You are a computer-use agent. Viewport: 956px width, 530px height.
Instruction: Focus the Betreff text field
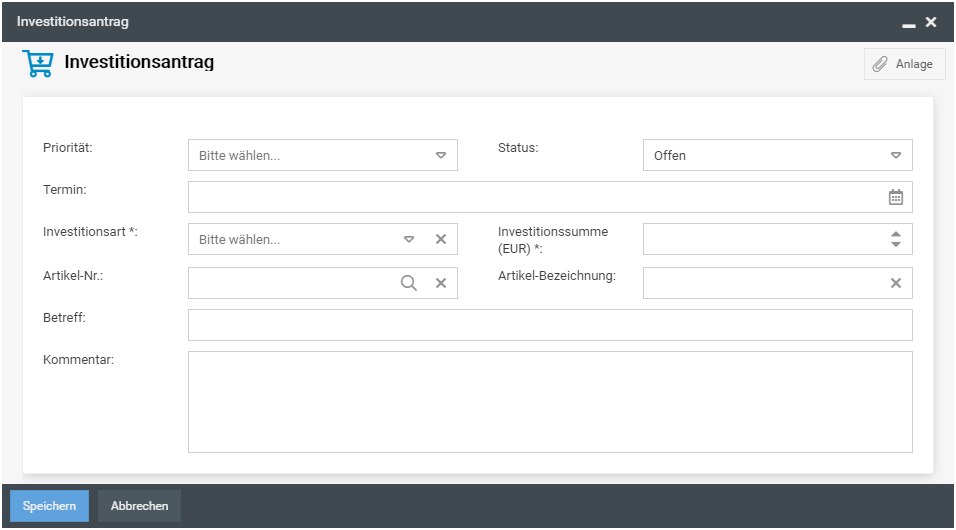coord(550,325)
